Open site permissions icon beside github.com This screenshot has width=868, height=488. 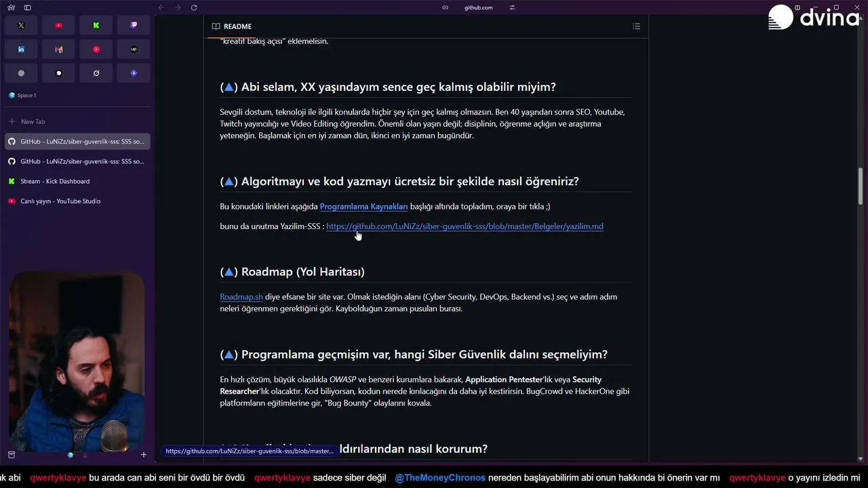(x=512, y=7)
